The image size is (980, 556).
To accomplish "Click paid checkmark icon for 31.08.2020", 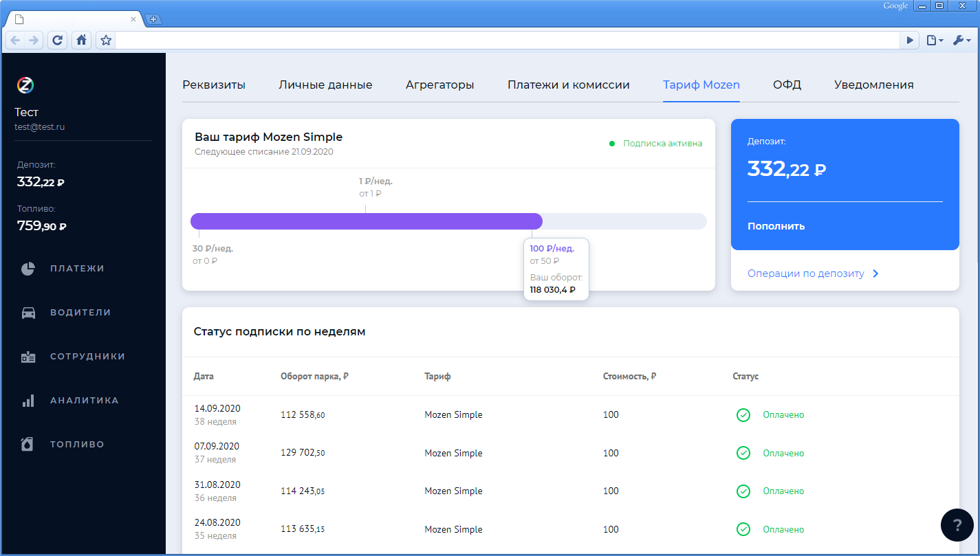I will pos(743,491).
